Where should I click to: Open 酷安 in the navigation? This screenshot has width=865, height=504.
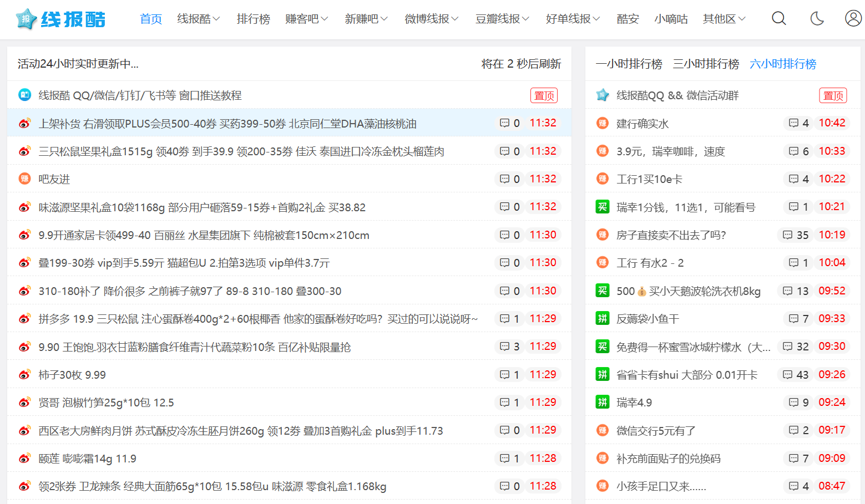pyautogui.click(x=628, y=19)
